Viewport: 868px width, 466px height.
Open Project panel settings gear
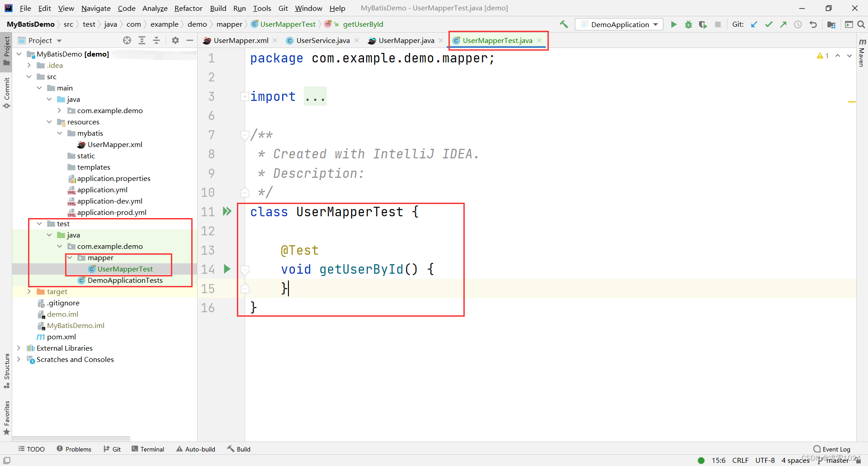(175, 40)
